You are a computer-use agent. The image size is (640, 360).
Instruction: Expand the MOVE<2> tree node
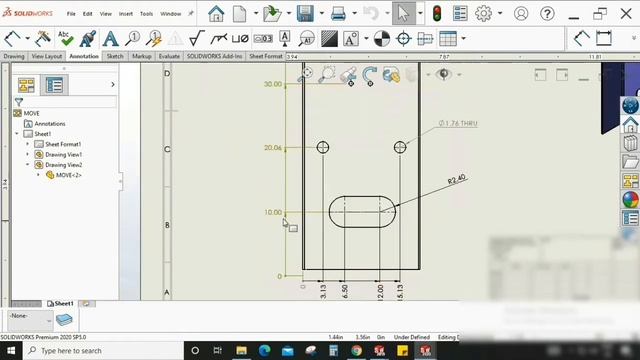coord(38,175)
